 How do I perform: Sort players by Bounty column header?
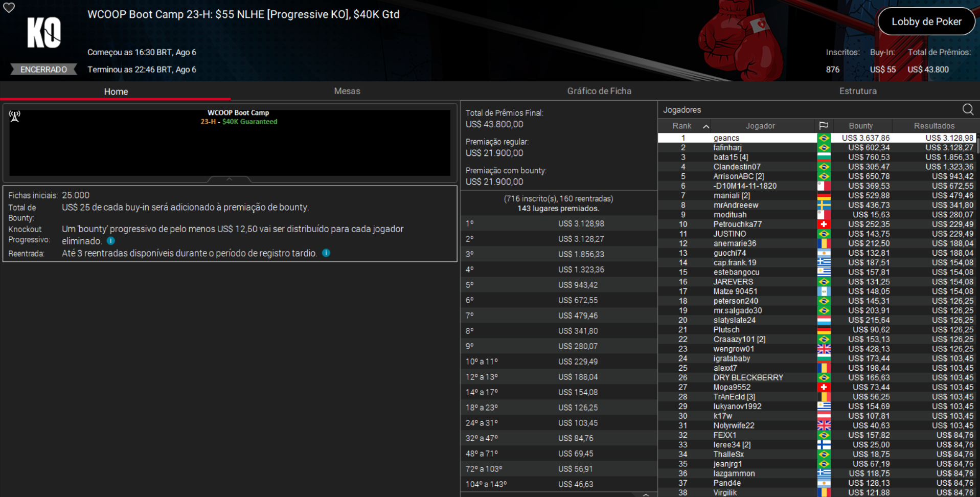tap(861, 126)
